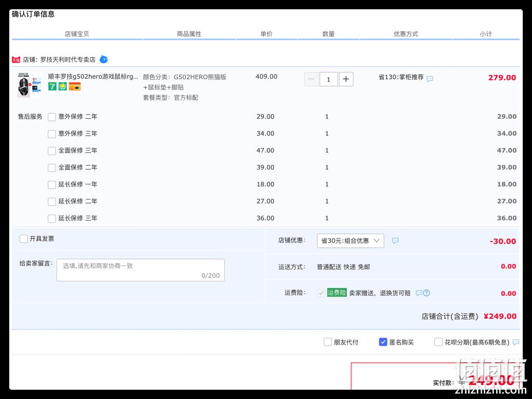This screenshot has width=532, height=399.
Task: Open the blue Wangwang chat icon beside 罗技天利时代专卖店
Action: point(104,60)
